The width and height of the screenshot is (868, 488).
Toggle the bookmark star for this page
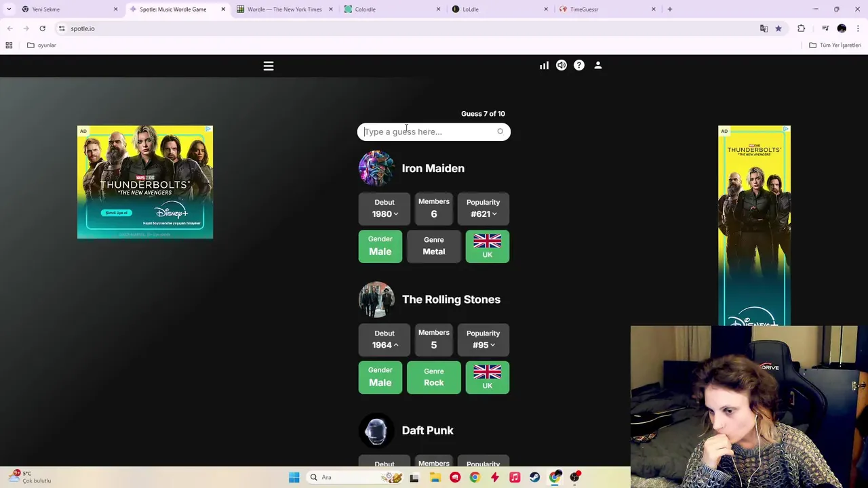(778, 28)
